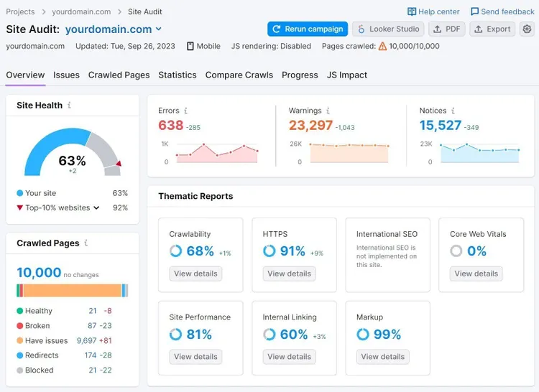
Task: Click the Have issues count 9,697
Action: 87,340
